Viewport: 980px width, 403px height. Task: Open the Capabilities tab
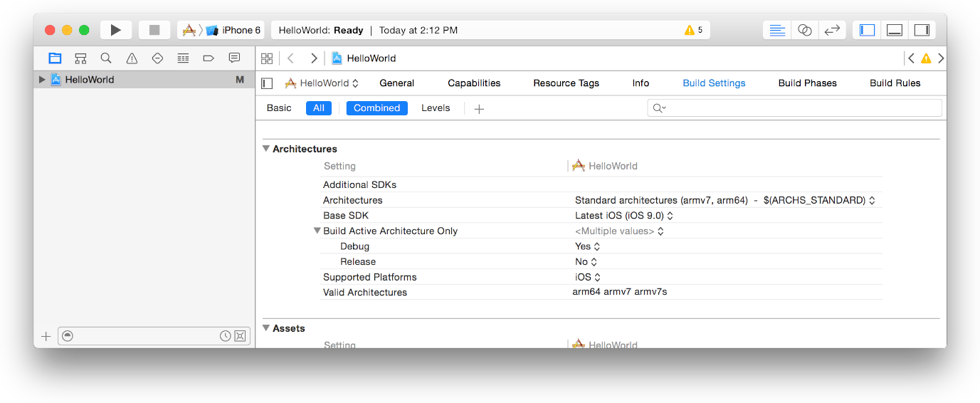point(474,83)
